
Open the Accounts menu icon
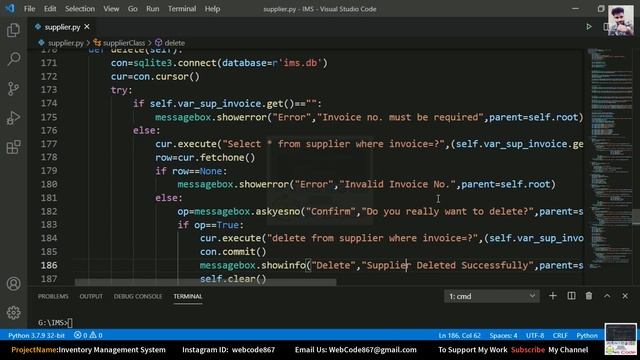(13, 284)
